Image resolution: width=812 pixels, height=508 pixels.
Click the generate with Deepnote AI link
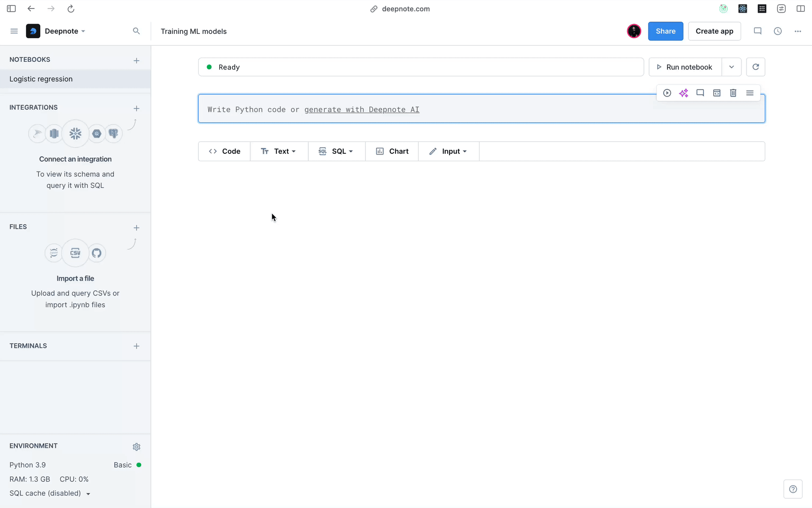(x=362, y=110)
